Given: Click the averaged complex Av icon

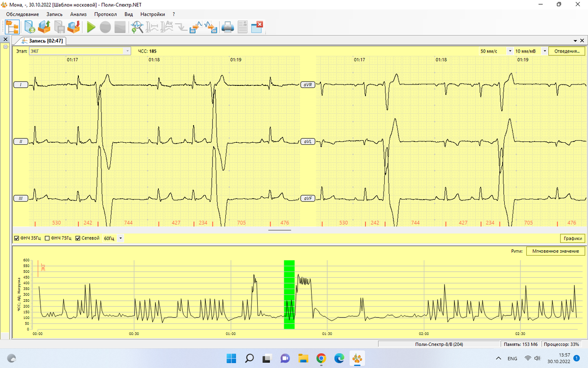Looking at the screenshot, I should click(x=167, y=27).
